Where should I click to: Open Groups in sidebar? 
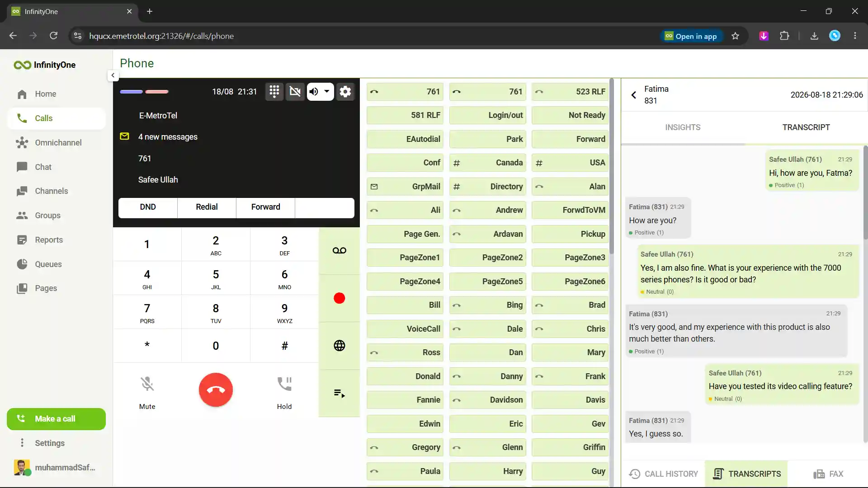57,216
